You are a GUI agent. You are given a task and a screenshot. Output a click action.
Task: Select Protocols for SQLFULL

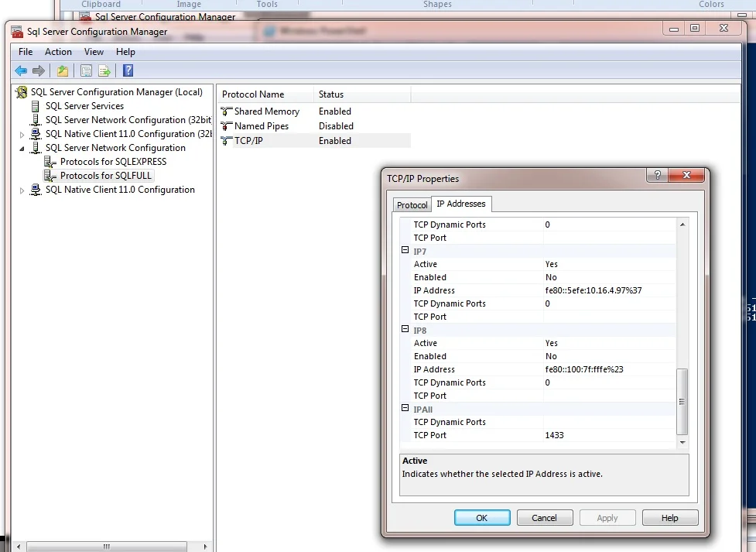coord(105,176)
